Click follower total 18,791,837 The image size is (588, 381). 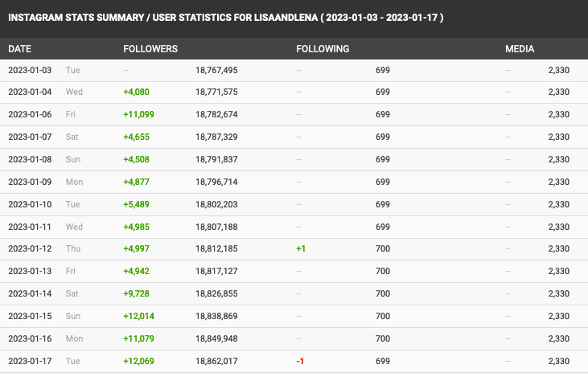[216, 159]
